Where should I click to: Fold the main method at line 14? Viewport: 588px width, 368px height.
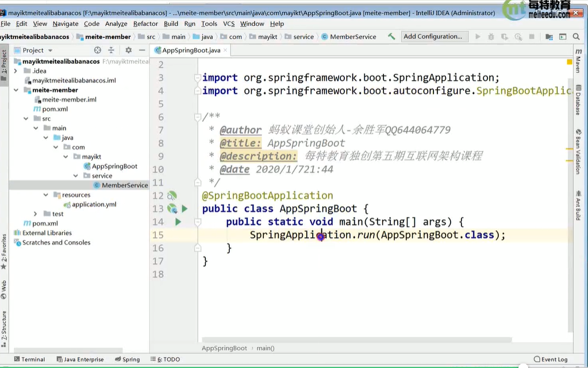click(198, 222)
